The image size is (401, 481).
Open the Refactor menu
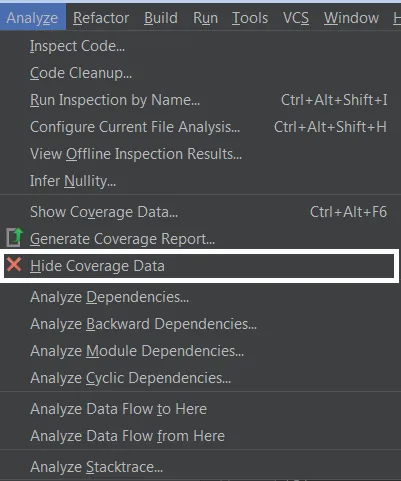[101, 18]
